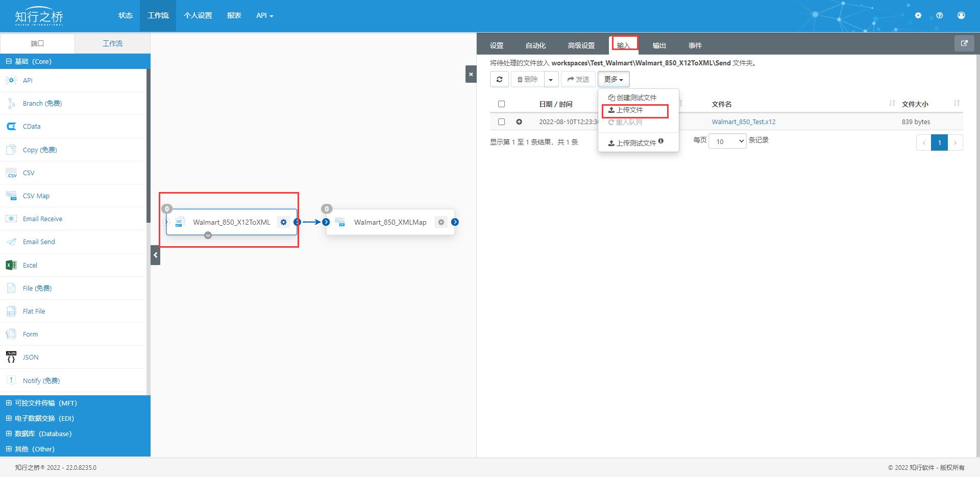Open the user account icon in header

point(961,15)
